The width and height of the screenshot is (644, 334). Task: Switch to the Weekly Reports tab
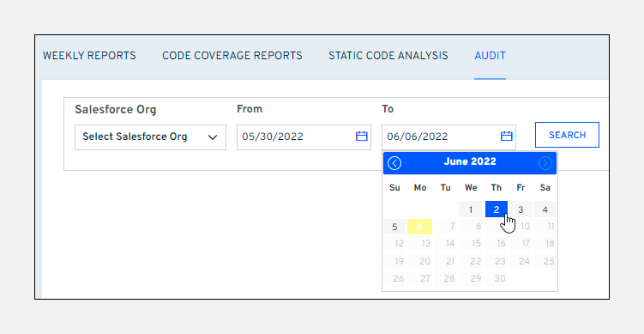(x=89, y=56)
